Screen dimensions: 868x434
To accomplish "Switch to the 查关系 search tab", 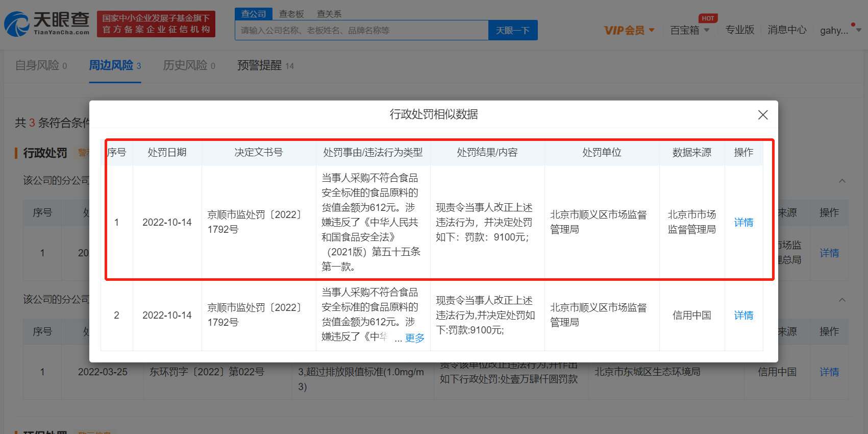I will pos(329,14).
